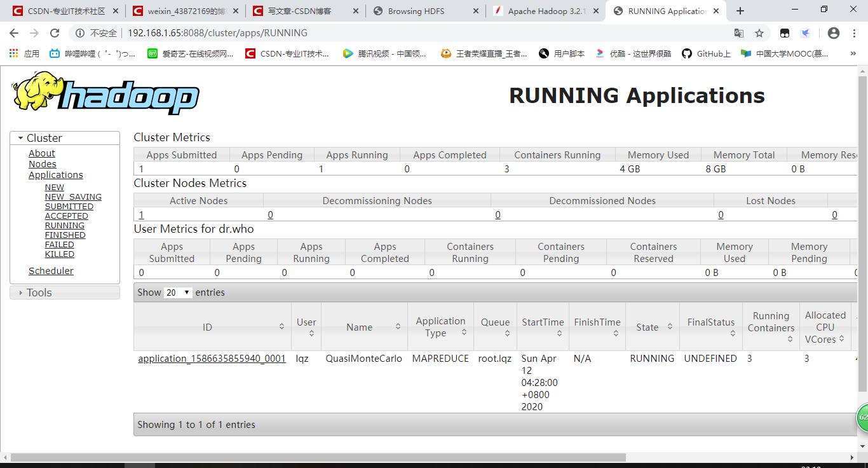Filter applications by ACCEPTED state
The image size is (868, 468).
click(x=67, y=216)
